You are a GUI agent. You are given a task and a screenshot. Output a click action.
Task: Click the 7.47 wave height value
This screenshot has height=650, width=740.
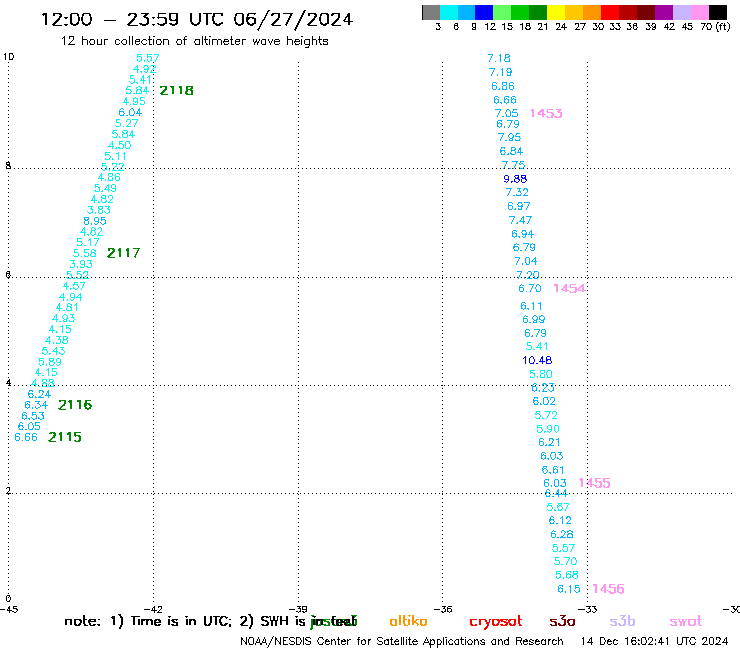click(520, 220)
